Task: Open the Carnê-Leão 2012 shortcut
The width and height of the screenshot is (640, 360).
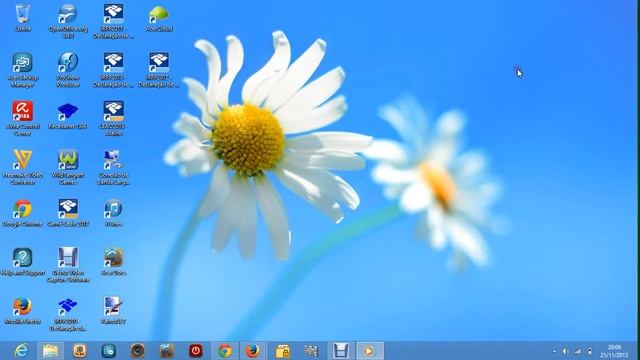Action: coord(68,213)
